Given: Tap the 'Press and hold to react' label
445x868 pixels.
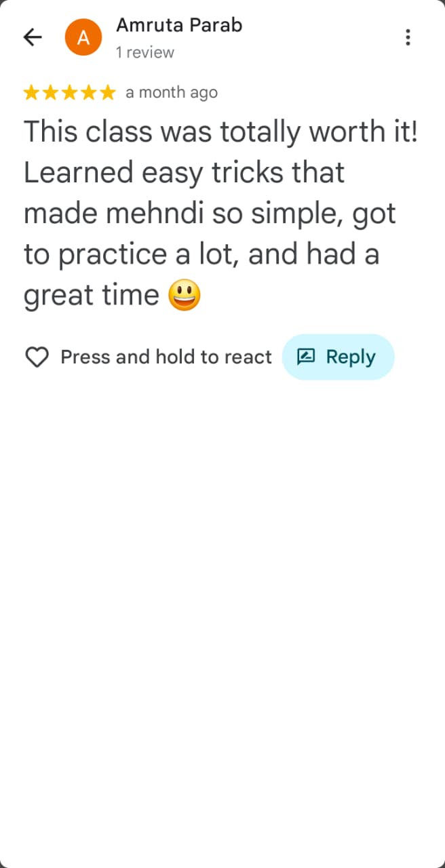Looking at the screenshot, I should pos(166,357).
